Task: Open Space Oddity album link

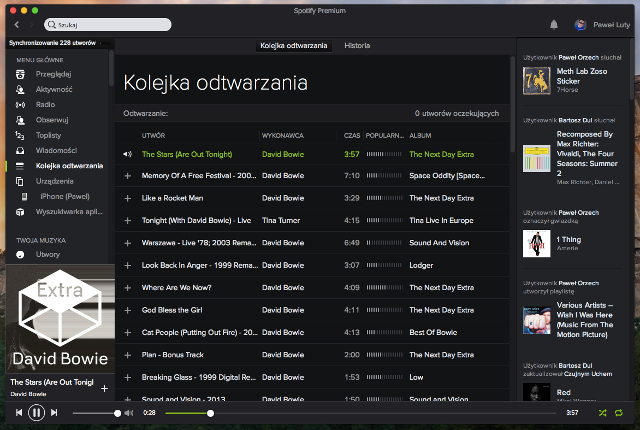Action: (447, 176)
